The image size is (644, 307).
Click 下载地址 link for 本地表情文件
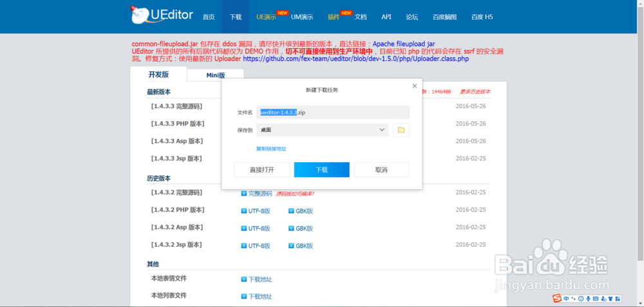(260, 279)
